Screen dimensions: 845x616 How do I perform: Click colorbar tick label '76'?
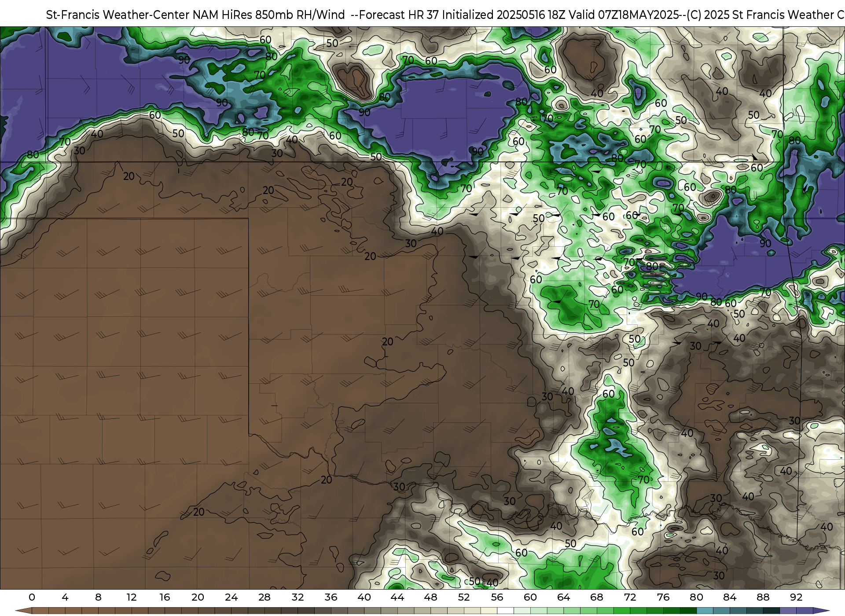663,597
